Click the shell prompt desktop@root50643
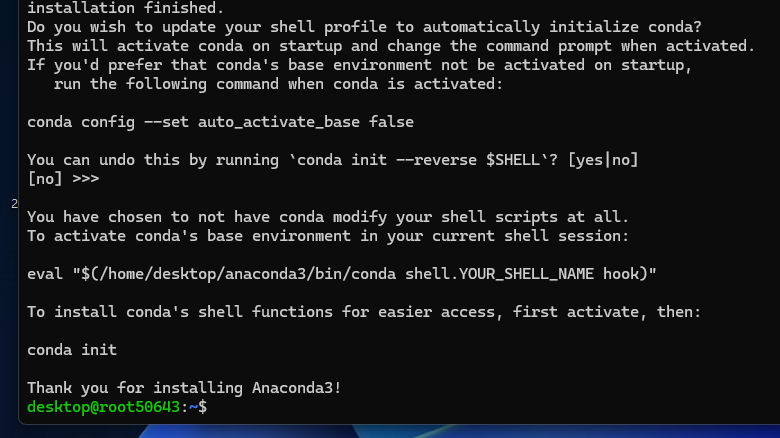The image size is (780, 438). coord(103,407)
